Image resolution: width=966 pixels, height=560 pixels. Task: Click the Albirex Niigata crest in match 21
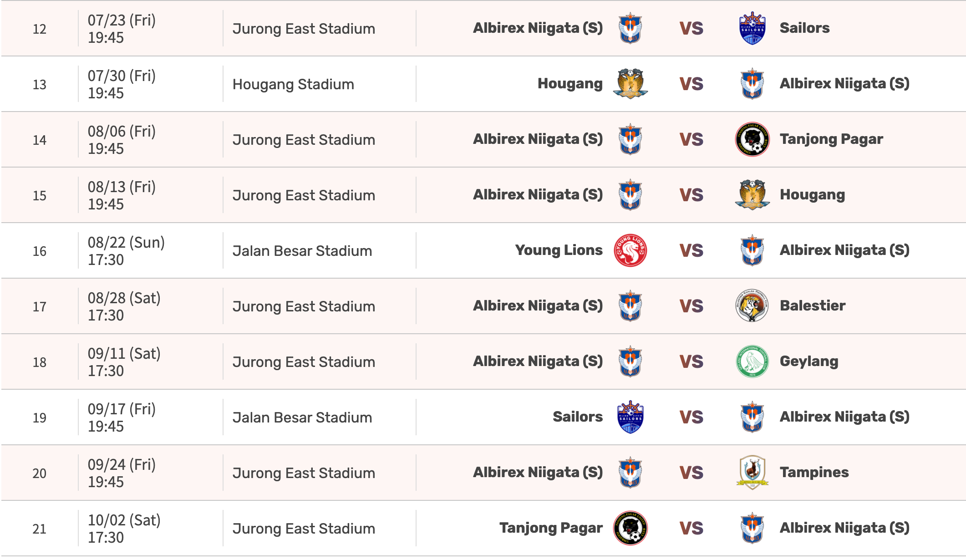[752, 528]
